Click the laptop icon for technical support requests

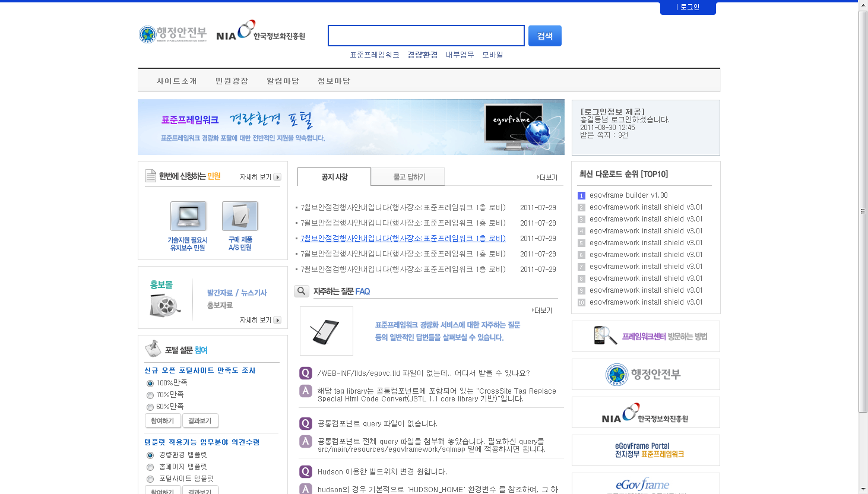188,216
